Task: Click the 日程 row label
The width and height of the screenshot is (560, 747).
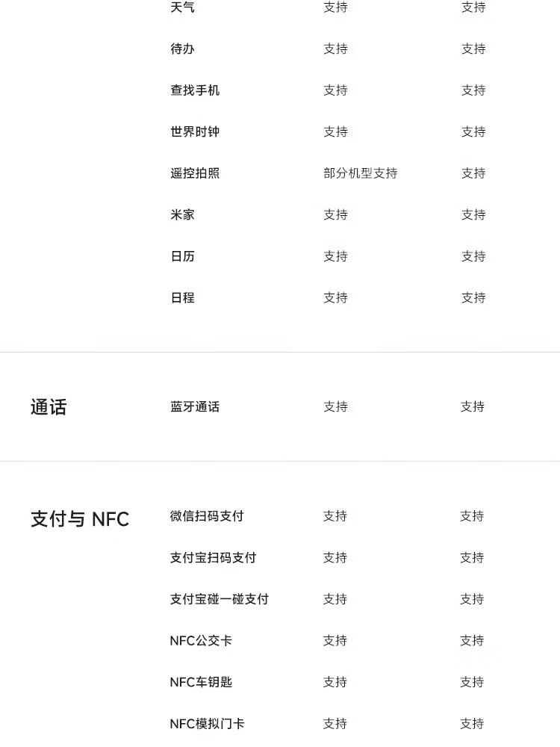Action: pyautogui.click(x=182, y=298)
